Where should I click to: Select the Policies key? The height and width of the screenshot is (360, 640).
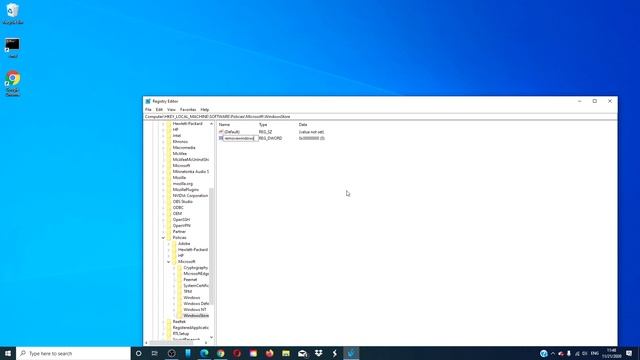click(x=179, y=238)
